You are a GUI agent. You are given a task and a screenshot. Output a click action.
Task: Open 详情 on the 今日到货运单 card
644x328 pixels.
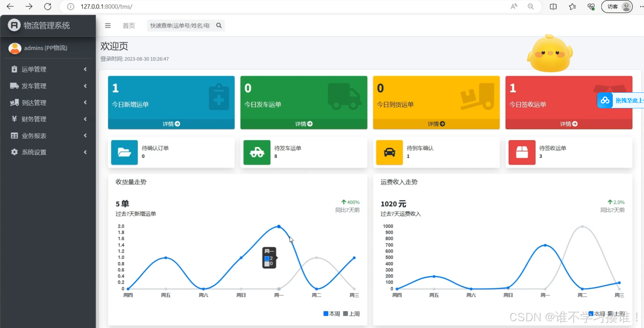coord(436,124)
